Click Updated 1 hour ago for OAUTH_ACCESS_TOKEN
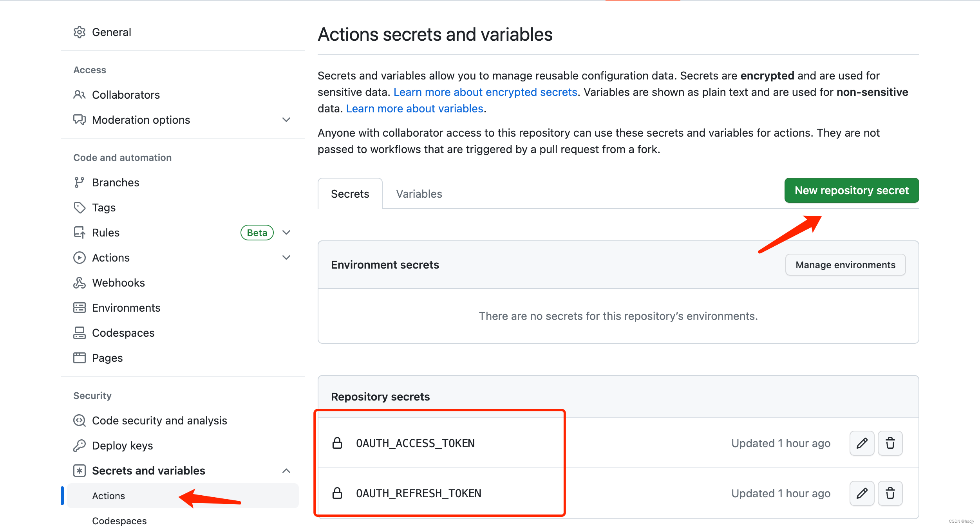The image size is (980, 527). (781, 443)
